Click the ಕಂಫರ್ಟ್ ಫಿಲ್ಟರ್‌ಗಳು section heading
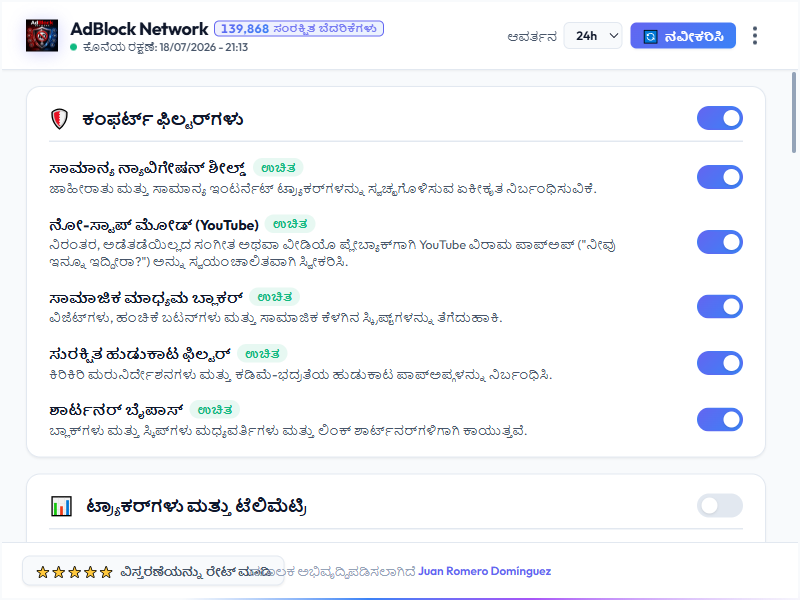Screen dimensions: 800x600 (162, 119)
